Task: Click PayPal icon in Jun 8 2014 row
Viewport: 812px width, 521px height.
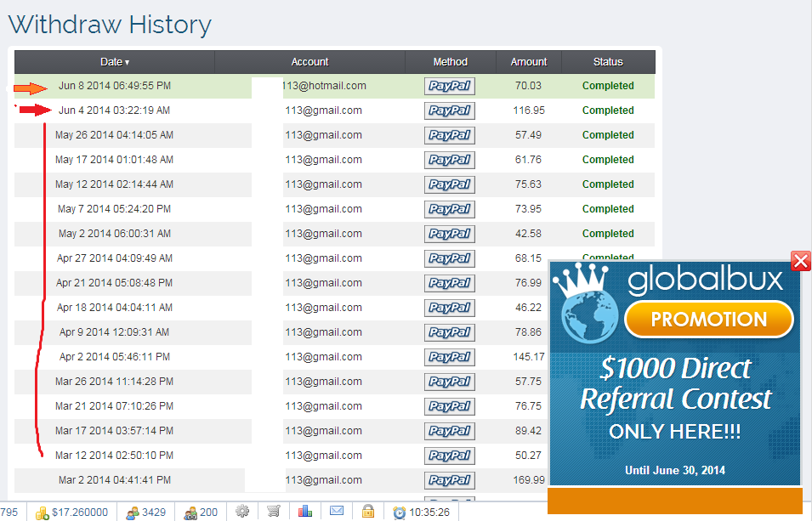Action: (x=450, y=86)
